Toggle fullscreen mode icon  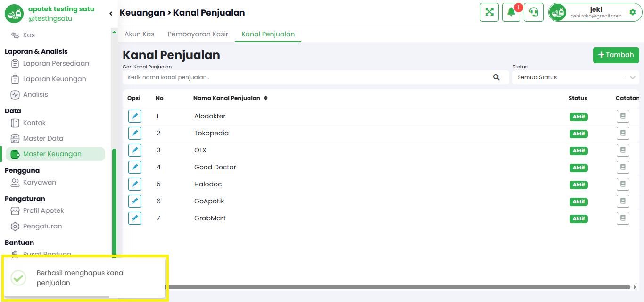(489, 12)
